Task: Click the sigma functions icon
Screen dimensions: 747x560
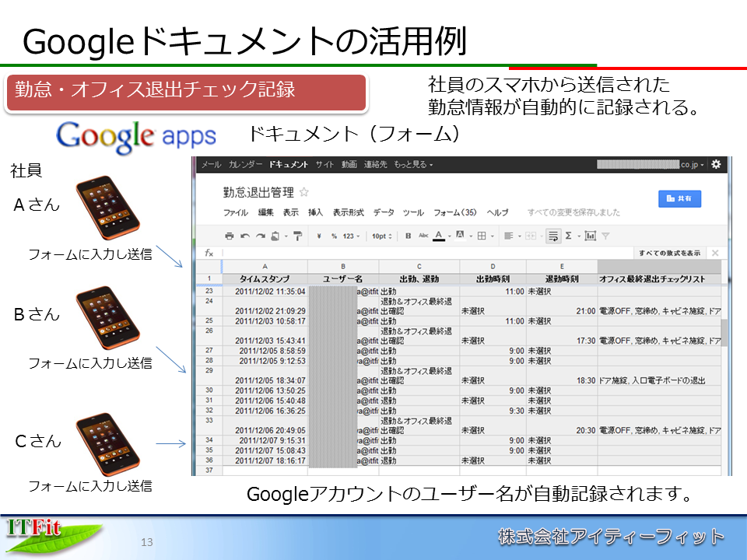Action: pos(568,236)
